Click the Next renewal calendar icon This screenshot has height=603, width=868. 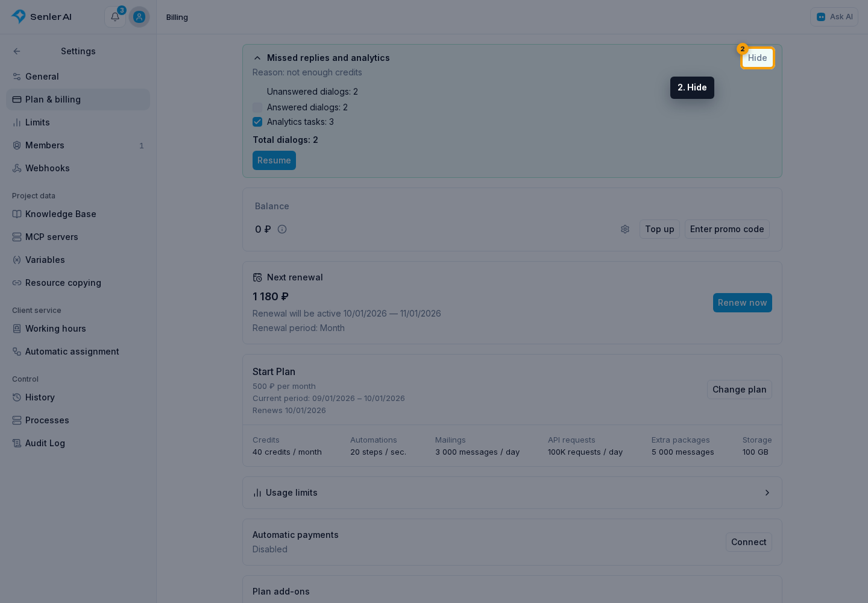point(257,277)
